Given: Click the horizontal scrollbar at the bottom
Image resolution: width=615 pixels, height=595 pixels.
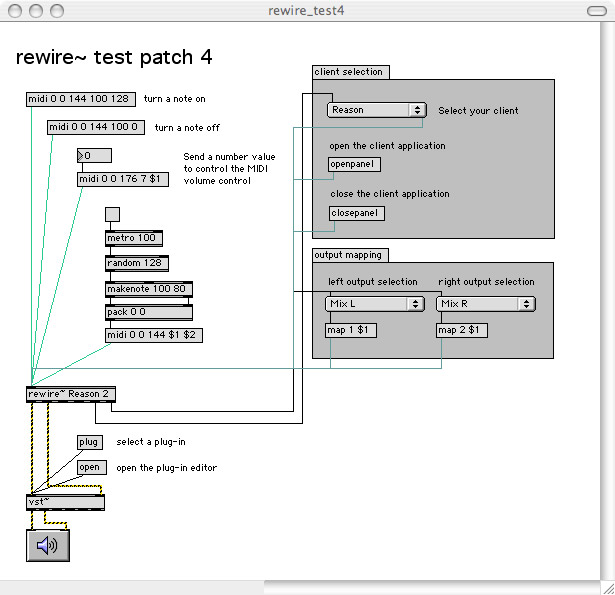Looking at the screenshot, I should [300, 588].
